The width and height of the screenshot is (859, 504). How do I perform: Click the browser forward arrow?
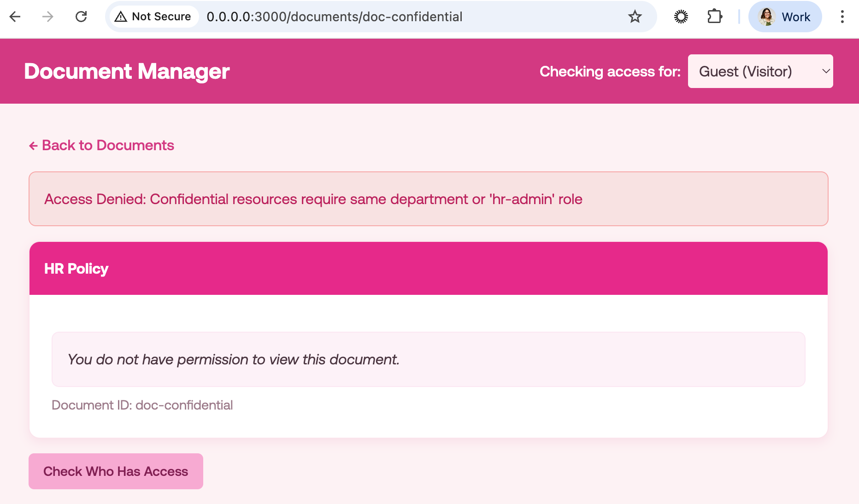coord(47,17)
